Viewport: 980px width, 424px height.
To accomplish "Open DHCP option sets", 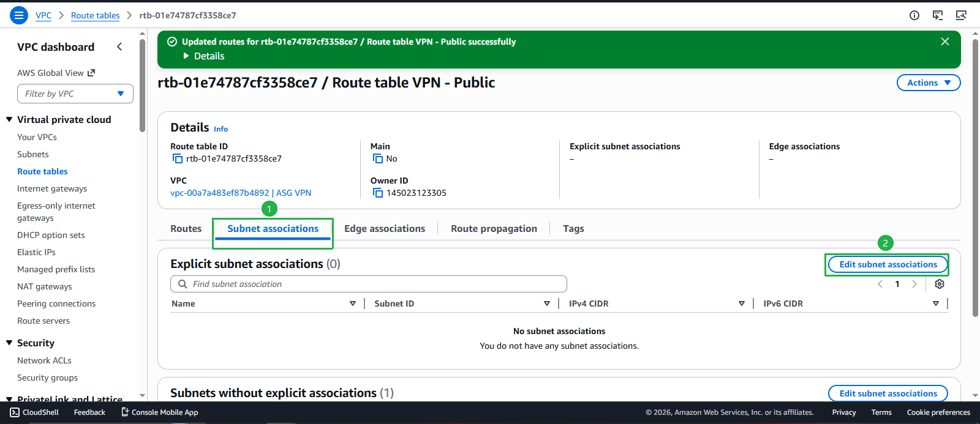I will (51, 235).
